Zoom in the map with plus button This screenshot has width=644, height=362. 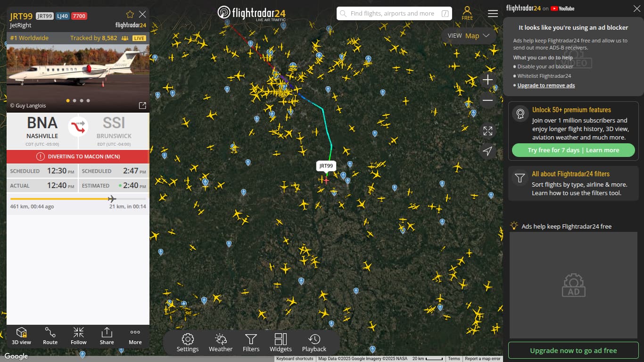click(488, 80)
